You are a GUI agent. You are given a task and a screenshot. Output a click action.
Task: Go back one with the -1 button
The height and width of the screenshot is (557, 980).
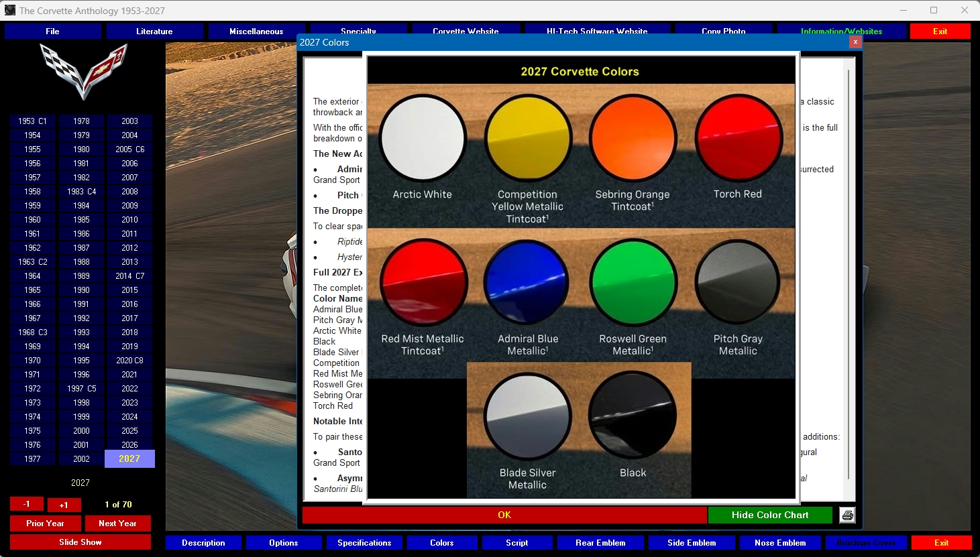pyautogui.click(x=27, y=504)
